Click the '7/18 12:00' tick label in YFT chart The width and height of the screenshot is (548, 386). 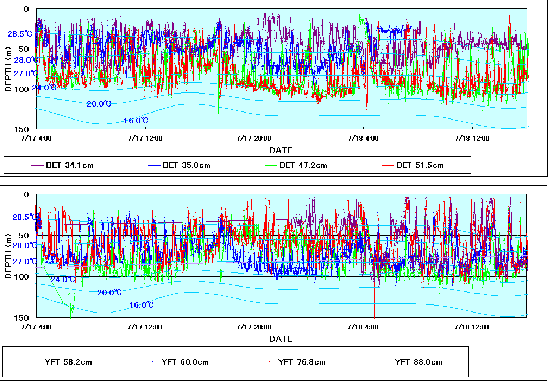point(472,327)
